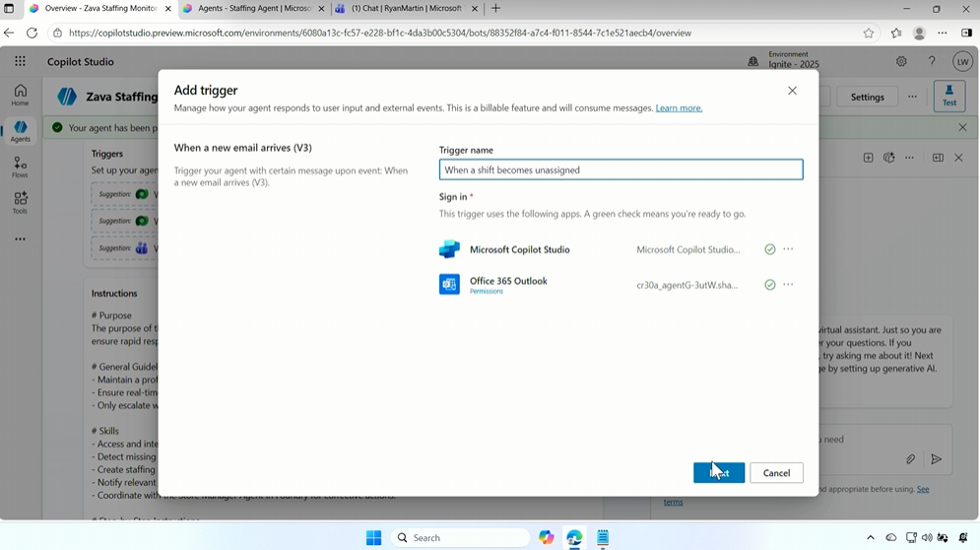Send message in test chat
The image size is (980, 550).
click(937, 459)
